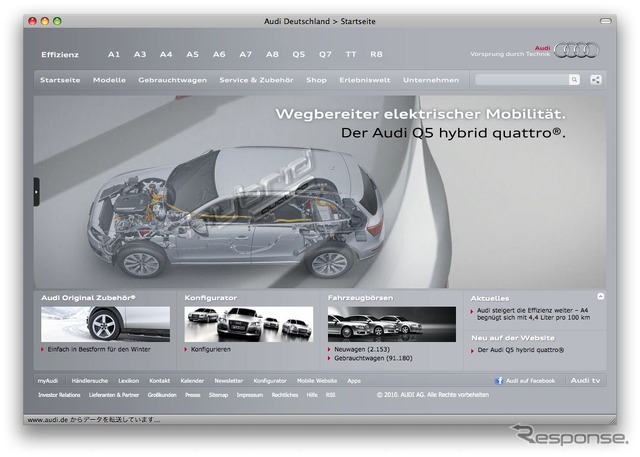
Task: Open Kontakt footer link
Action: (x=160, y=381)
